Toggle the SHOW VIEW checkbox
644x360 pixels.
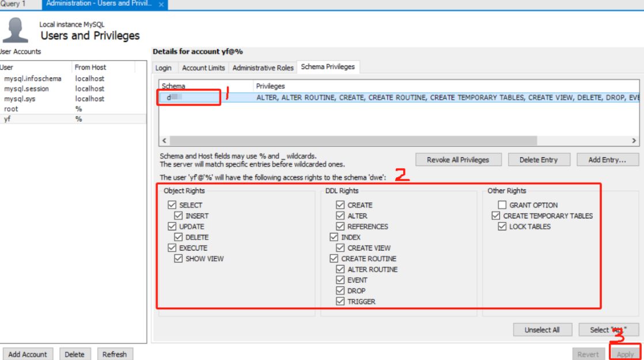point(178,258)
